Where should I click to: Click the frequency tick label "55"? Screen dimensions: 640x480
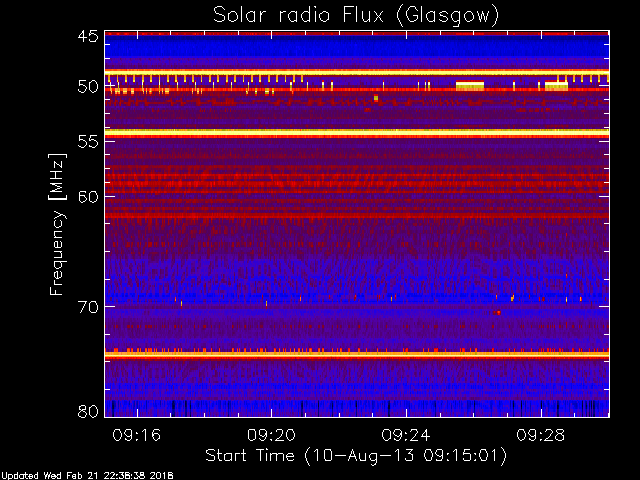(x=88, y=142)
